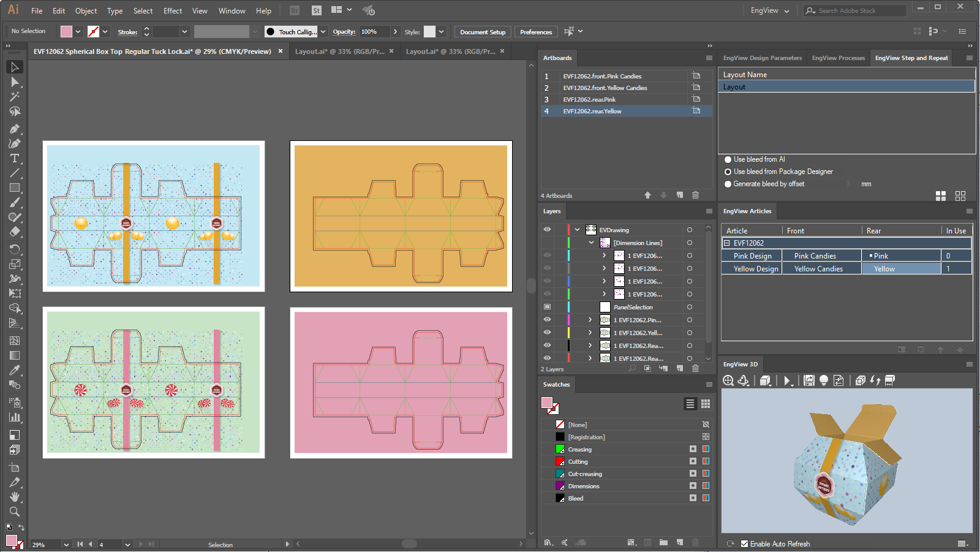Click the Document Setup button

click(483, 32)
